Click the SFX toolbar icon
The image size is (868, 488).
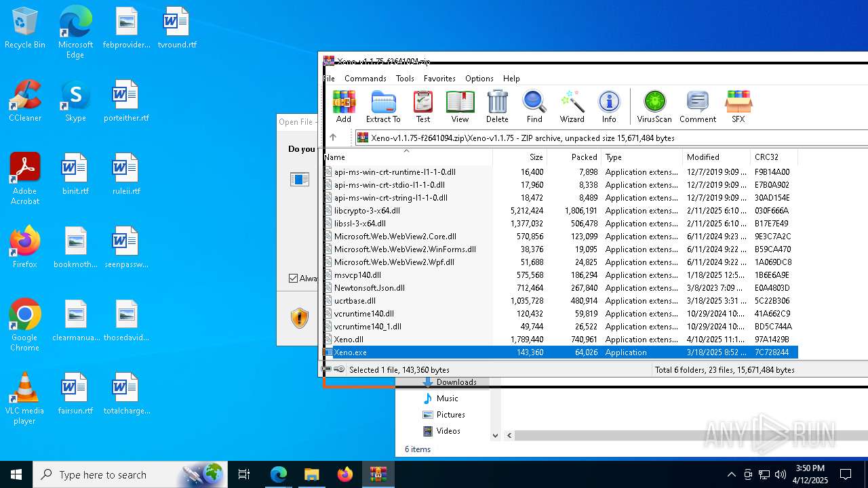738,107
